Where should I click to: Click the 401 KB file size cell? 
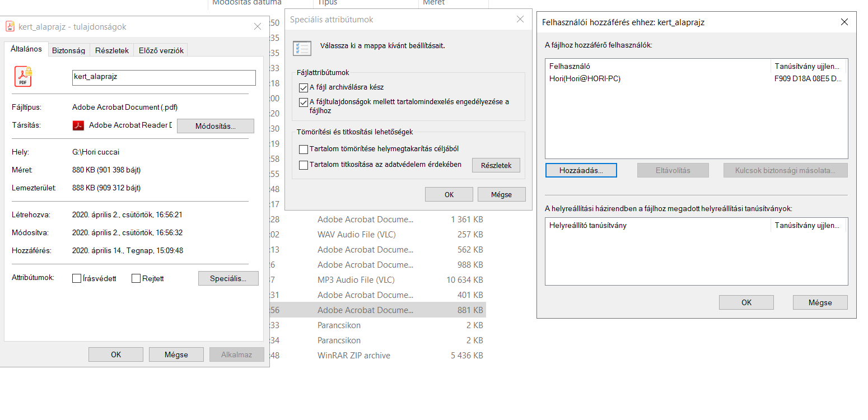[470, 295]
